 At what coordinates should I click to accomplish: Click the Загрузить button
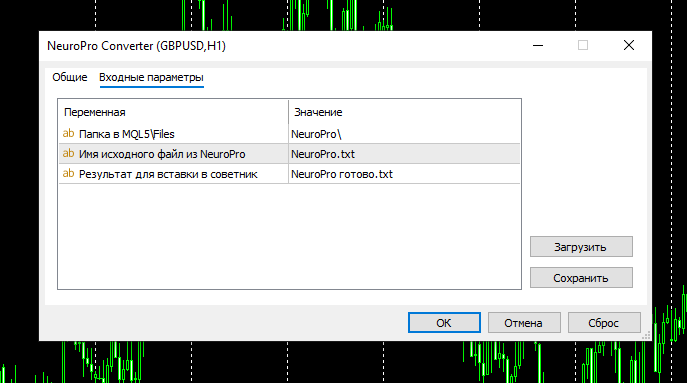pyautogui.click(x=581, y=247)
